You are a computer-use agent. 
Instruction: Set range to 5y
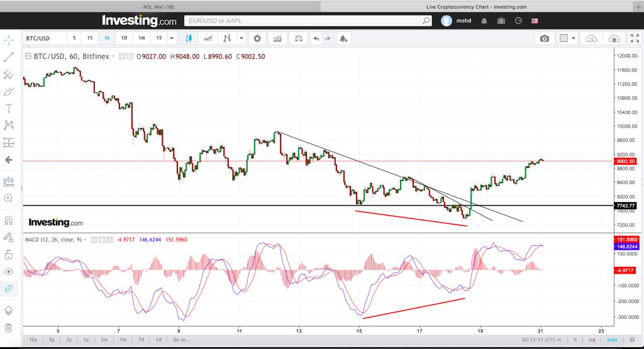point(52,340)
